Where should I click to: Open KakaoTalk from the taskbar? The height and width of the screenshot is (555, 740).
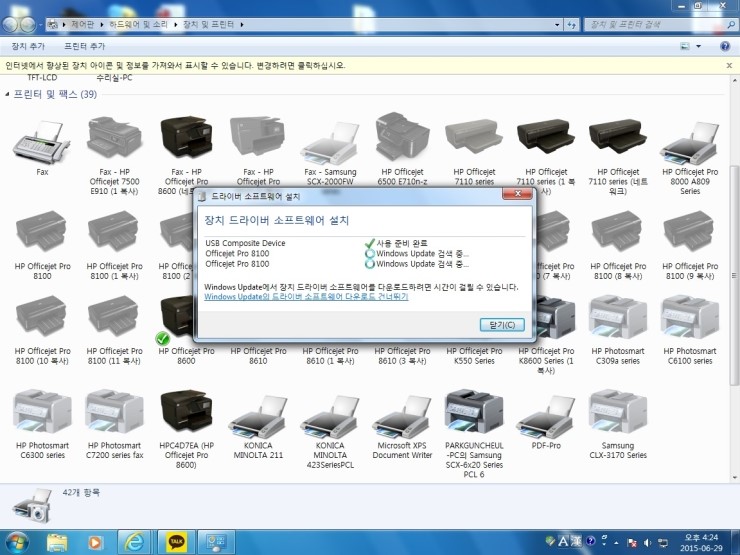[176, 541]
